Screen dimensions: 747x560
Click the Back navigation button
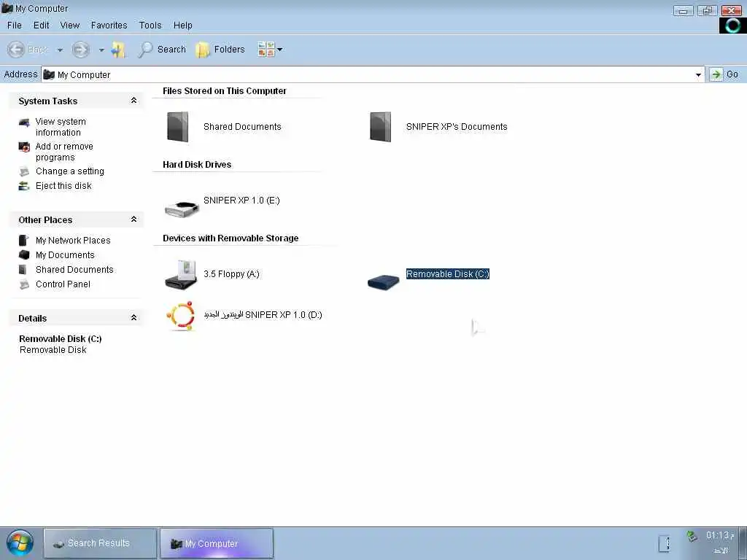[x=28, y=49]
